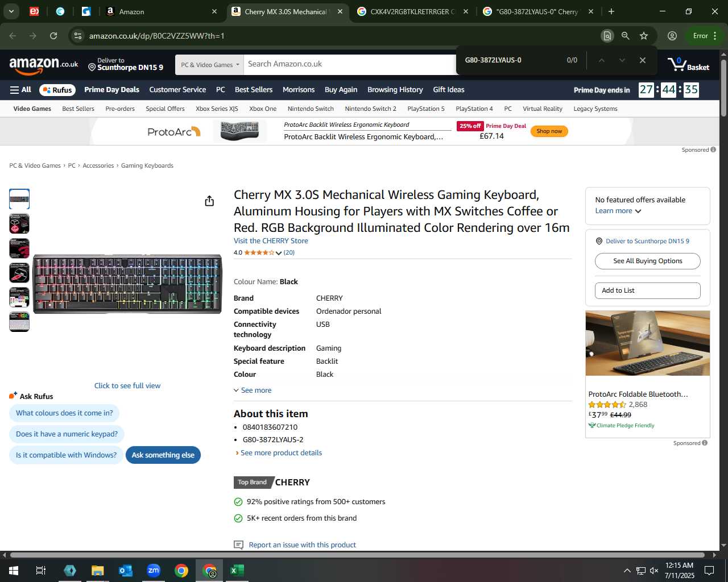The height and width of the screenshot is (582, 728).
Task: Open the Basket cart icon
Action: click(688, 64)
